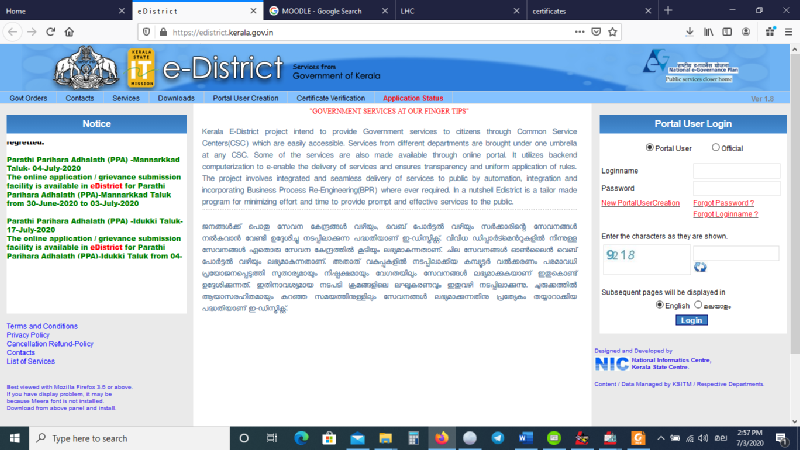Image resolution: width=800 pixels, height=450 pixels.
Task: Select the Portal User radio button
Action: point(649,147)
